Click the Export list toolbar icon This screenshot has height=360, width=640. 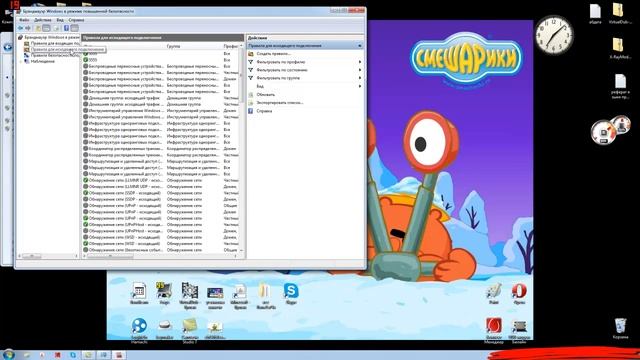[57, 28]
